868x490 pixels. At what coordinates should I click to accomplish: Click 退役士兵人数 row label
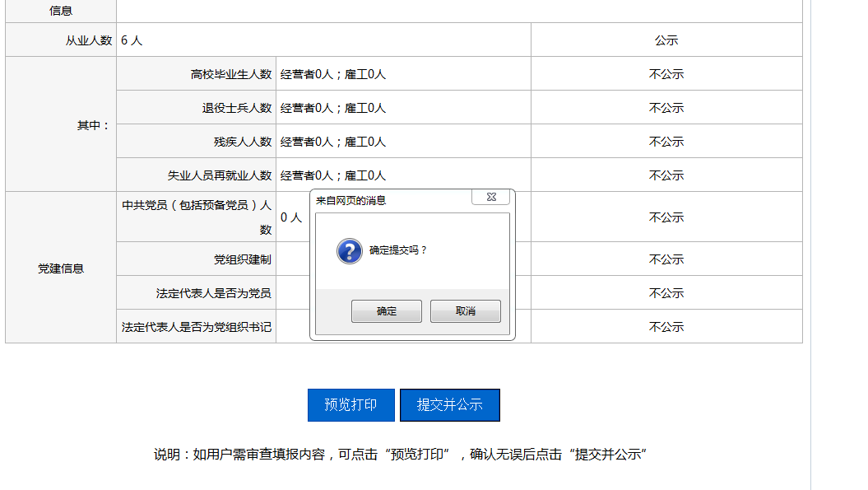[x=237, y=108]
